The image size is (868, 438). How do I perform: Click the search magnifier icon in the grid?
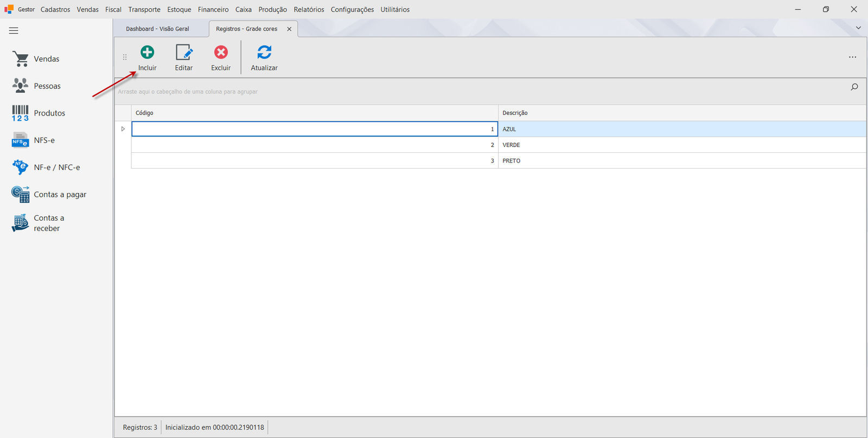click(x=854, y=87)
